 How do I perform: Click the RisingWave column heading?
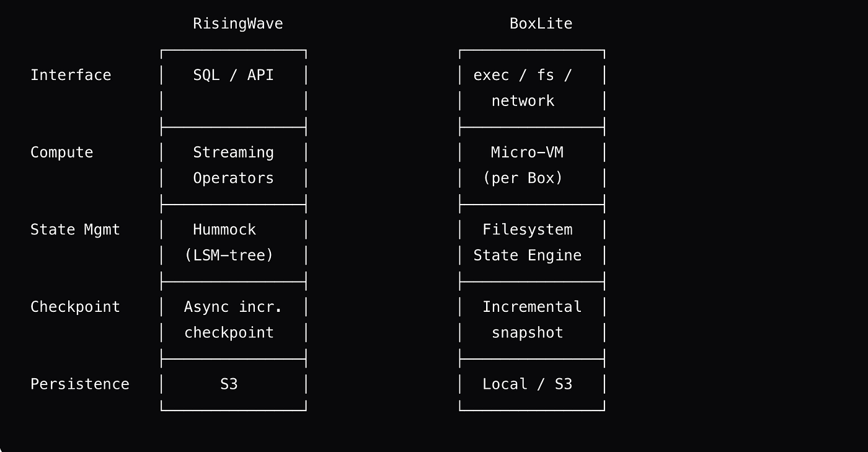pyautogui.click(x=238, y=24)
